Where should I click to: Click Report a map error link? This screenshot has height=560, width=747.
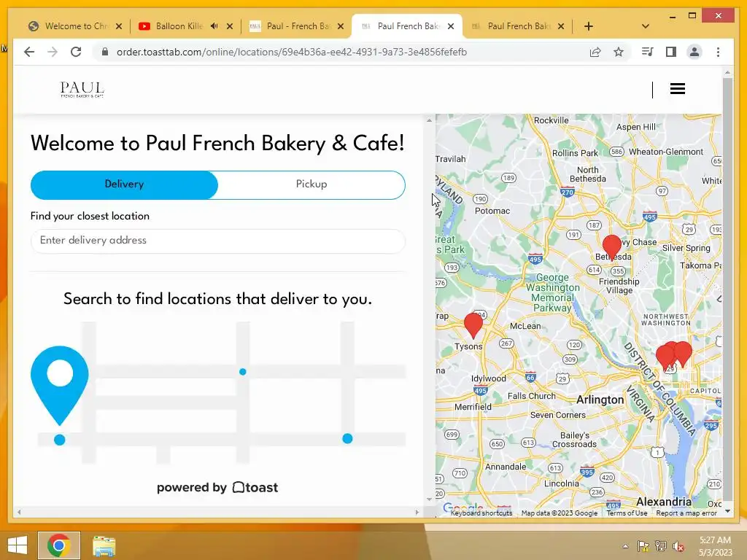[686, 513]
